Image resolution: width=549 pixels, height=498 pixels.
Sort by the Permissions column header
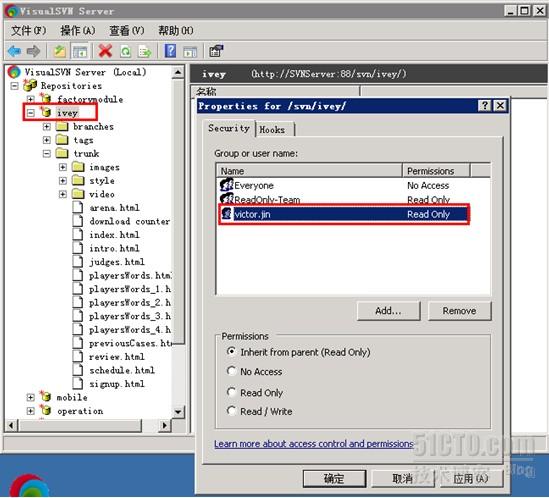click(436, 171)
